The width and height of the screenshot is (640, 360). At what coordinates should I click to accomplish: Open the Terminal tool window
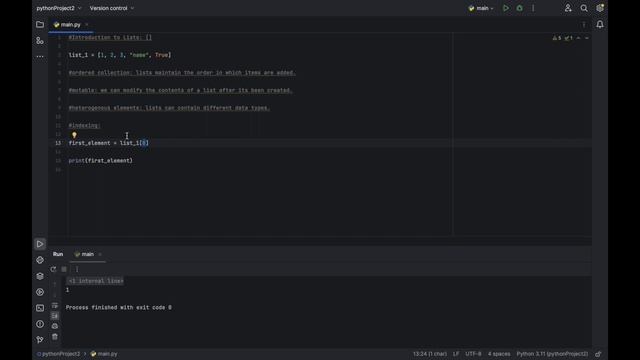(x=40, y=308)
